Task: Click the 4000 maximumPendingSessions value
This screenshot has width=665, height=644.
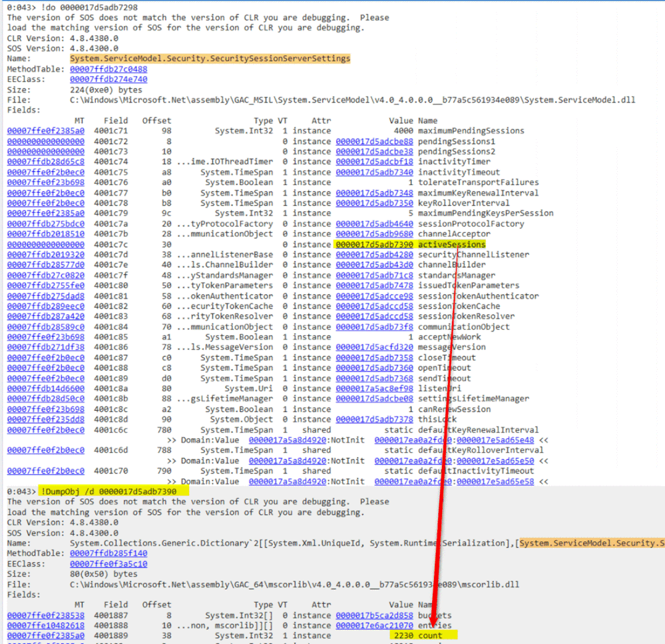Action: (403, 131)
